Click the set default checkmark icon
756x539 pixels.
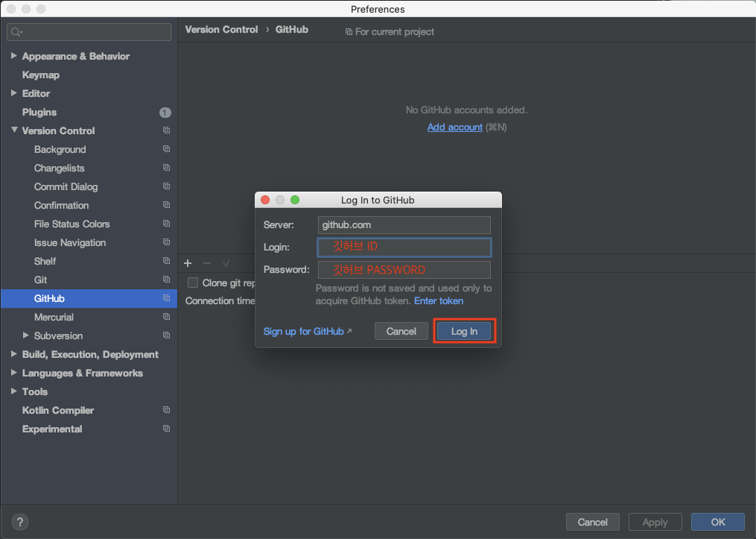tap(226, 263)
